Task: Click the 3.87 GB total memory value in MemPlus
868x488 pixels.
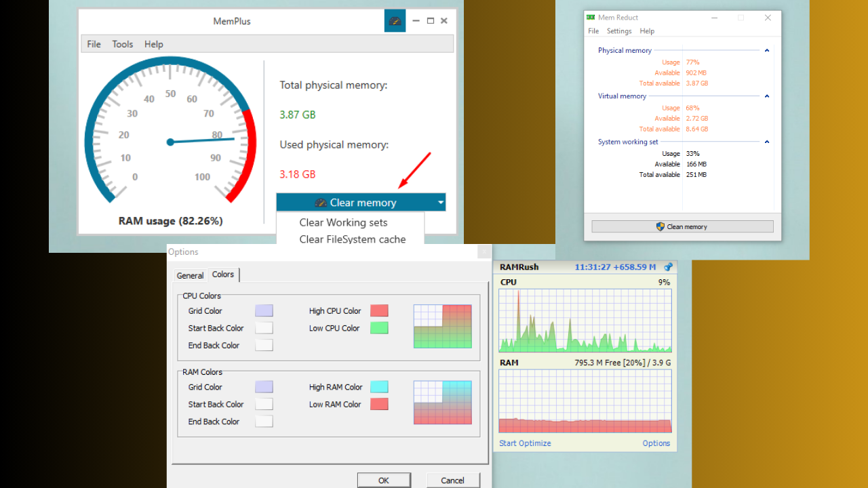Action: point(298,115)
